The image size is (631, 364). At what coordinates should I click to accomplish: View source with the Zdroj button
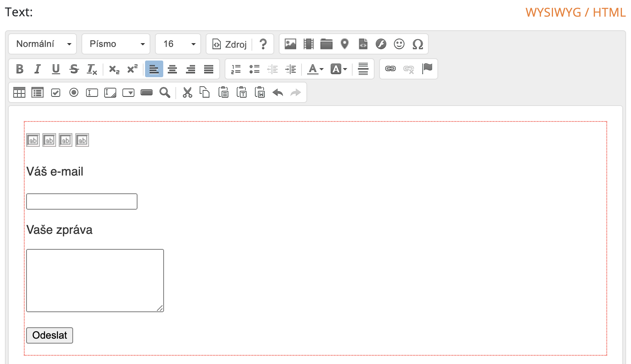click(230, 44)
